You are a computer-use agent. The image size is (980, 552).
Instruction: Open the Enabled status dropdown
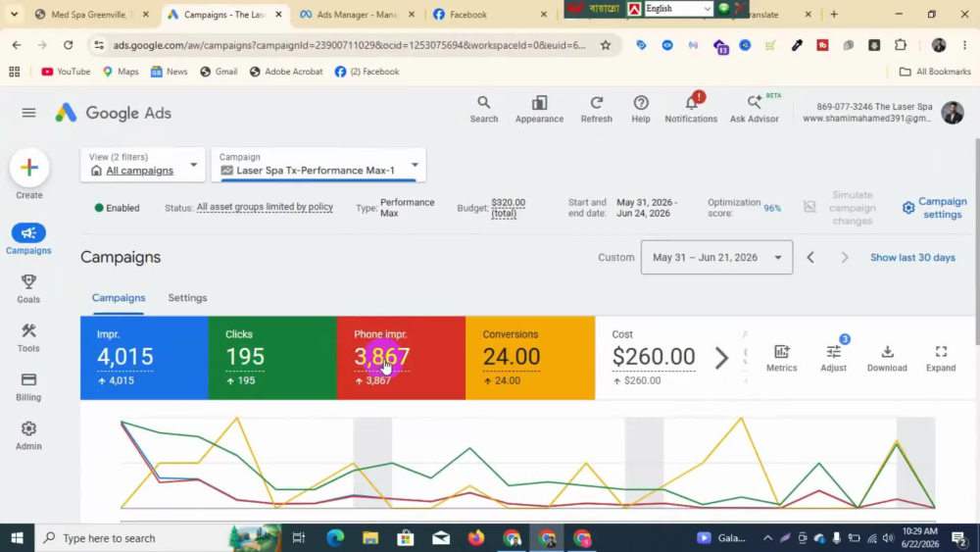pos(117,208)
